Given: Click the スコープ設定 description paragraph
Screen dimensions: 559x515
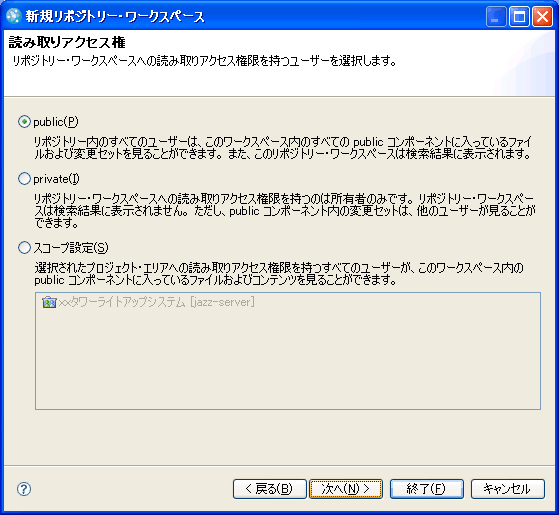Looking at the screenshot, I should click(x=279, y=274).
